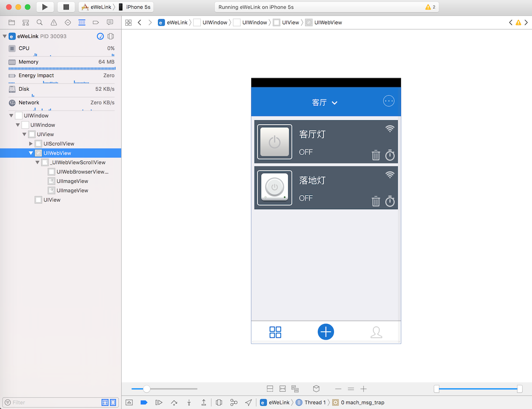Screen dimensions: 532x409
Task: Click the Debug Memory Graph icon
Action: tap(233, 402)
